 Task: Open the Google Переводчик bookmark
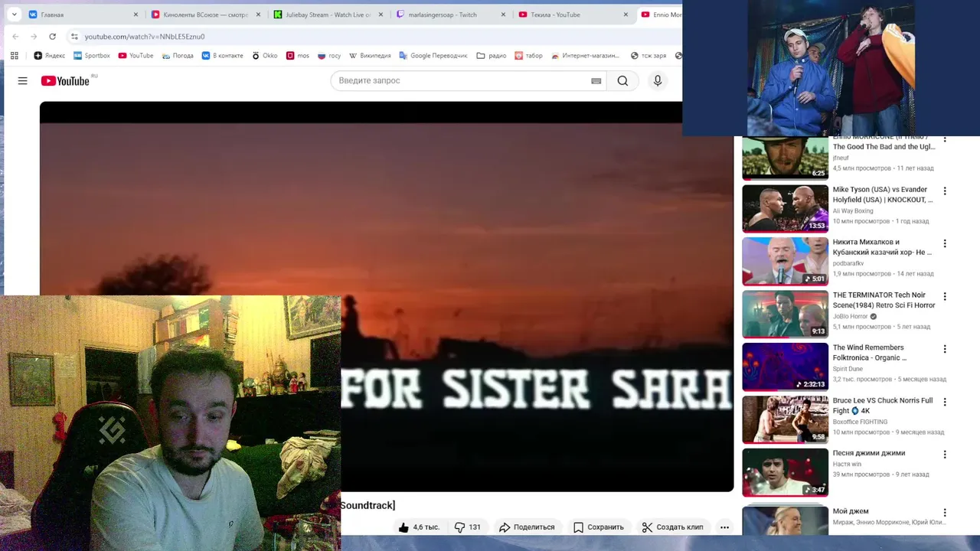[433, 55]
